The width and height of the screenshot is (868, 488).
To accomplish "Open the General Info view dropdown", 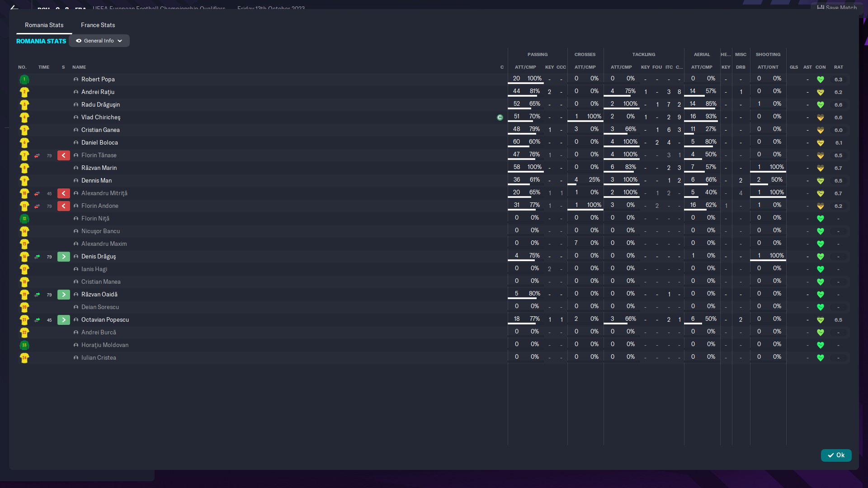I will coord(99,41).
